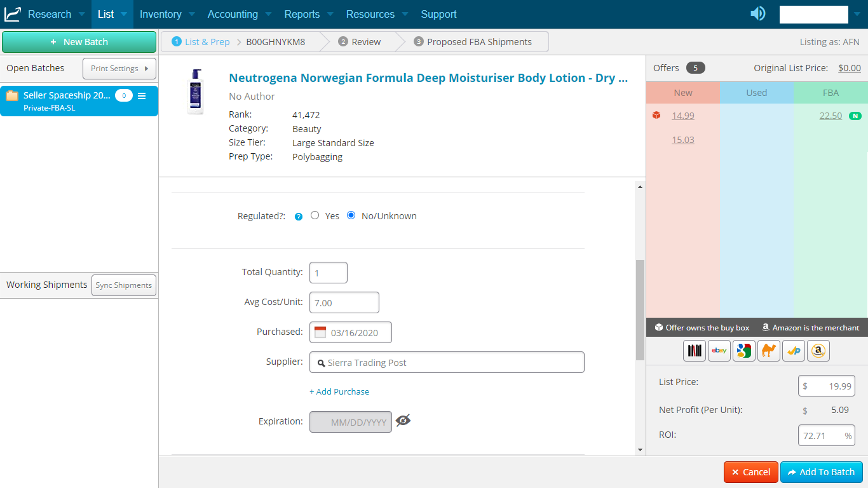
Task: Open the Support menu item
Action: coord(438,14)
